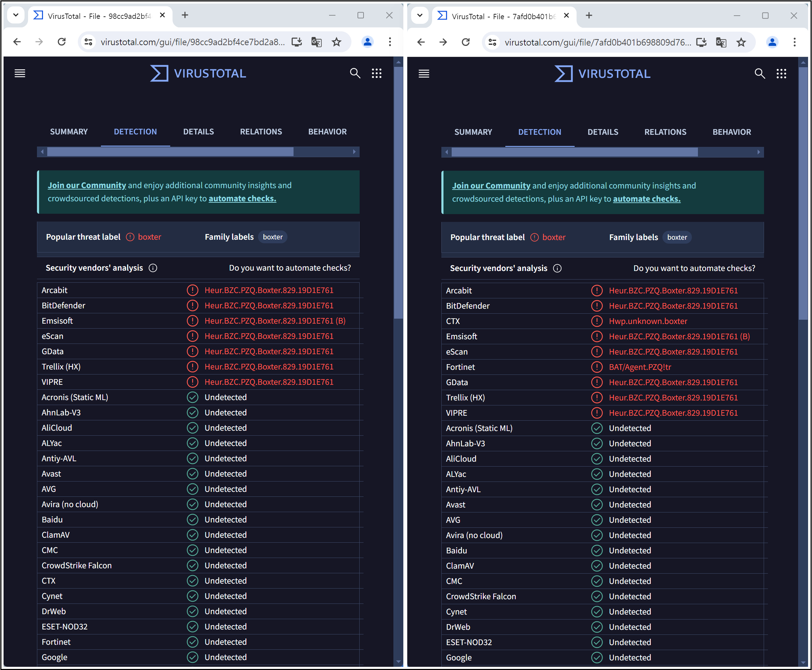The height and width of the screenshot is (670, 812).
Task: Switch to RELATIONS tab in left window
Action: coord(261,132)
